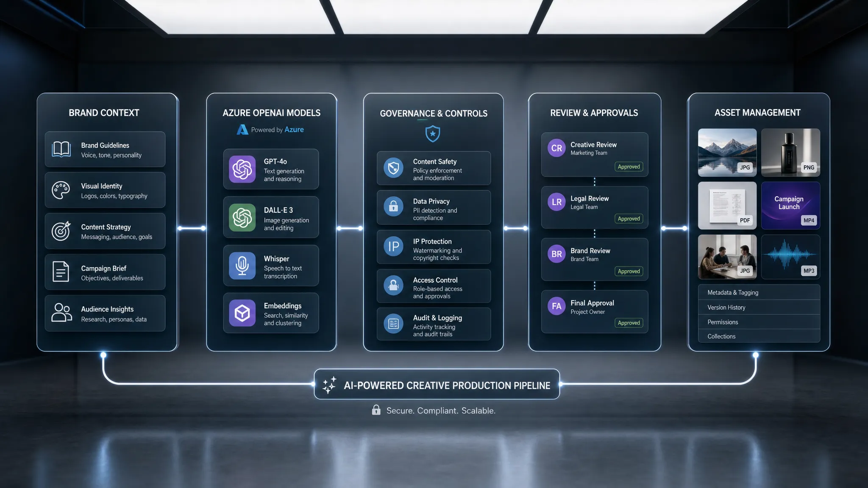This screenshot has width=868, height=488.
Task: Click the Brand Guidelines card title
Action: coord(105,145)
